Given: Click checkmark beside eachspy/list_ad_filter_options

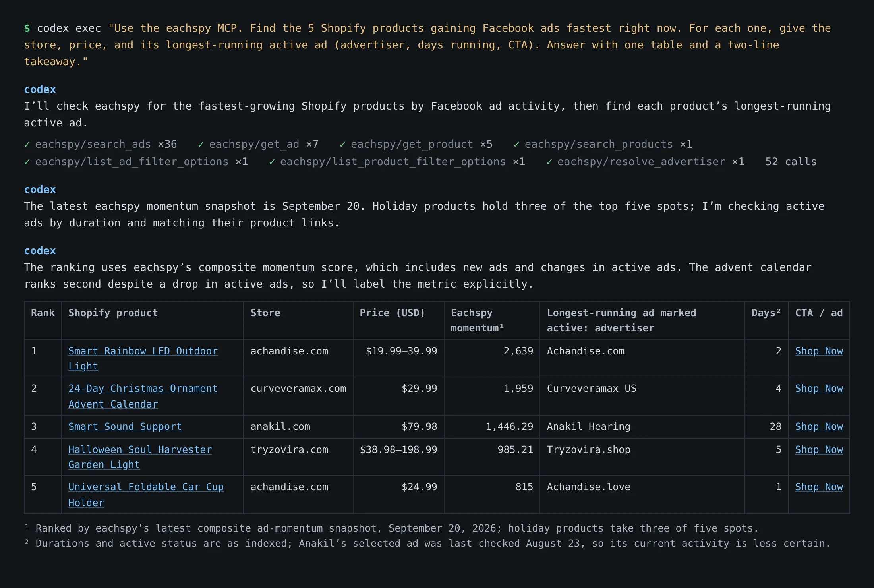Looking at the screenshot, I should pyautogui.click(x=27, y=162).
